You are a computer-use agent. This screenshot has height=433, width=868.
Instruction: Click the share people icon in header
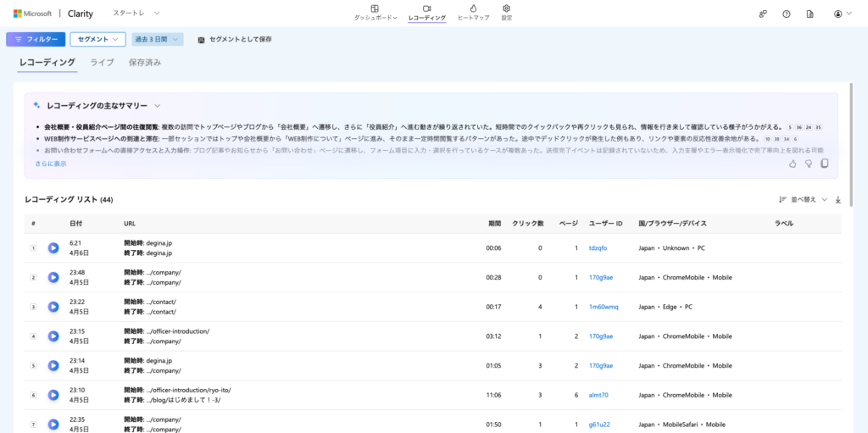point(763,14)
